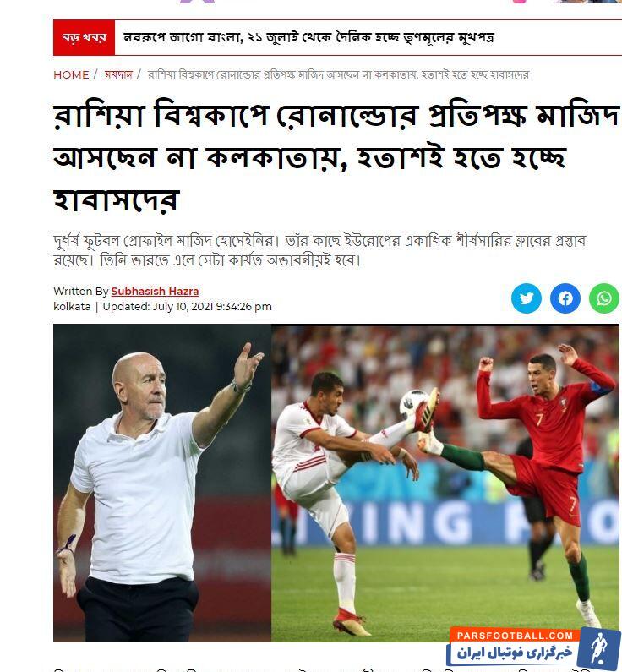Click the Persian text on watermark banner
Screen dimensions: 622x672
[x=514, y=653]
